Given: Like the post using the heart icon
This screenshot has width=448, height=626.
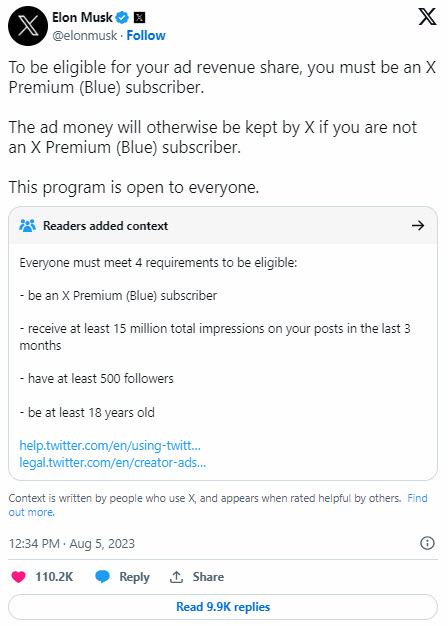Looking at the screenshot, I should pyautogui.click(x=18, y=577).
